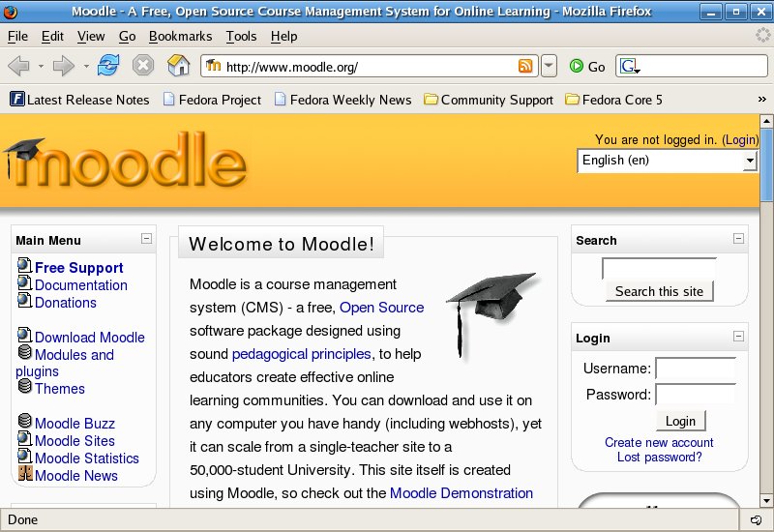Click the Download Moodle page icon
The width and height of the screenshot is (774, 532).
(x=25, y=335)
